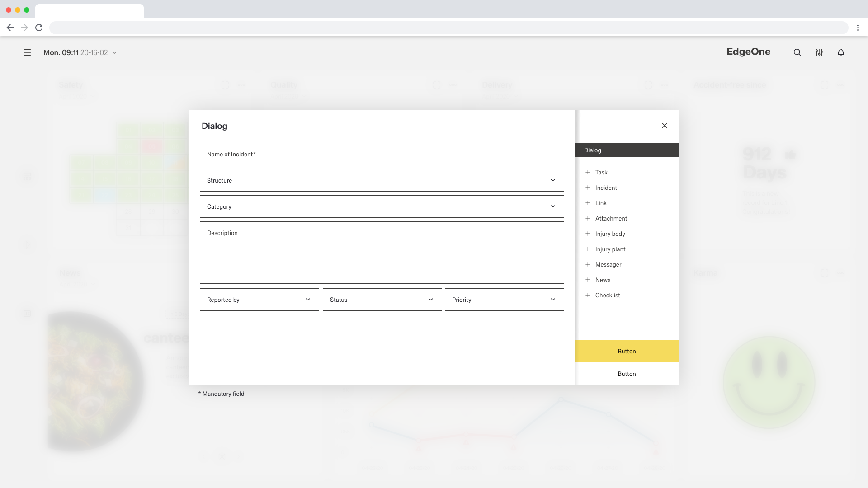
Task: Expand the date and time chevron
Action: click(114, 53)
